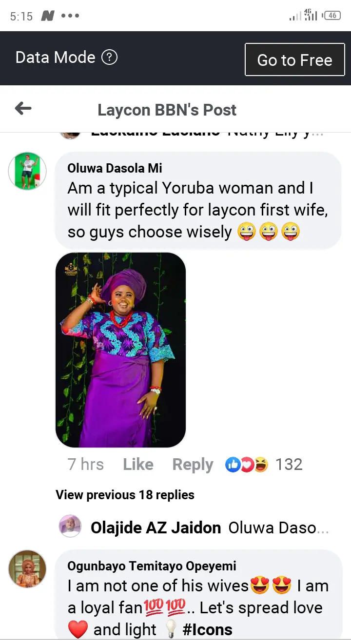Screen dimensions: 351x644
Task: View reaction emojis on Dasola's comment
Action: pyautogui.click(x=247, y=465)
